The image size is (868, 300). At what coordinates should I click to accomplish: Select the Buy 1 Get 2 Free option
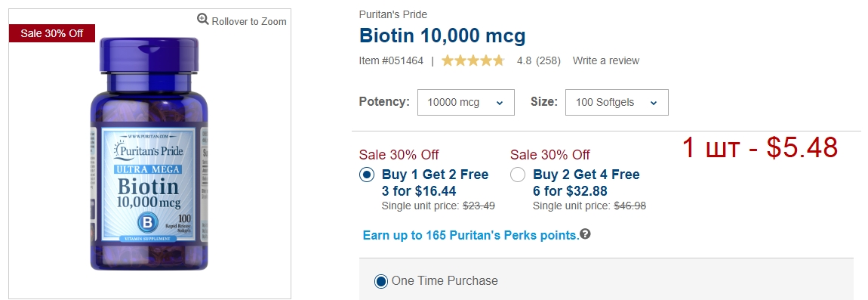pos(367,175)
